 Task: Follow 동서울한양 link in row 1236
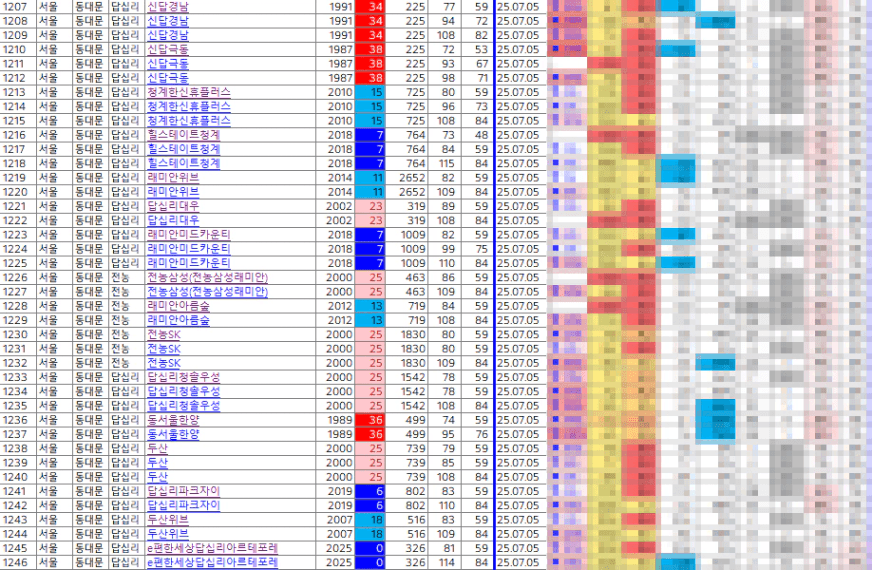[x=173, y=420]
